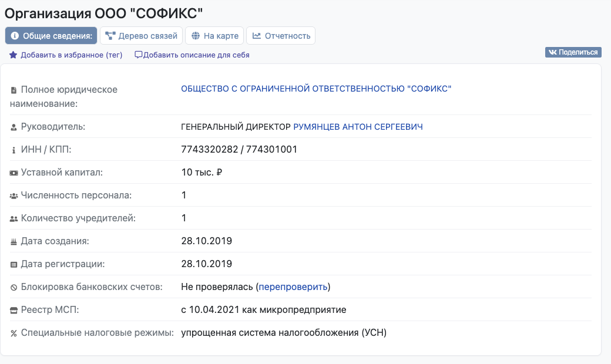
Task: Click the Дата регистрации value 28.10.2019
Action: [x=207, y=264]
